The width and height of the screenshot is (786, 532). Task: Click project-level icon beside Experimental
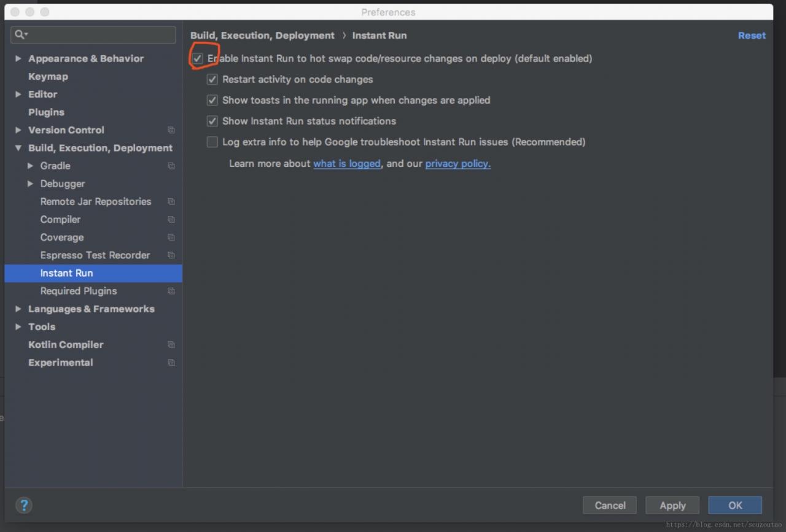(171, 363)
